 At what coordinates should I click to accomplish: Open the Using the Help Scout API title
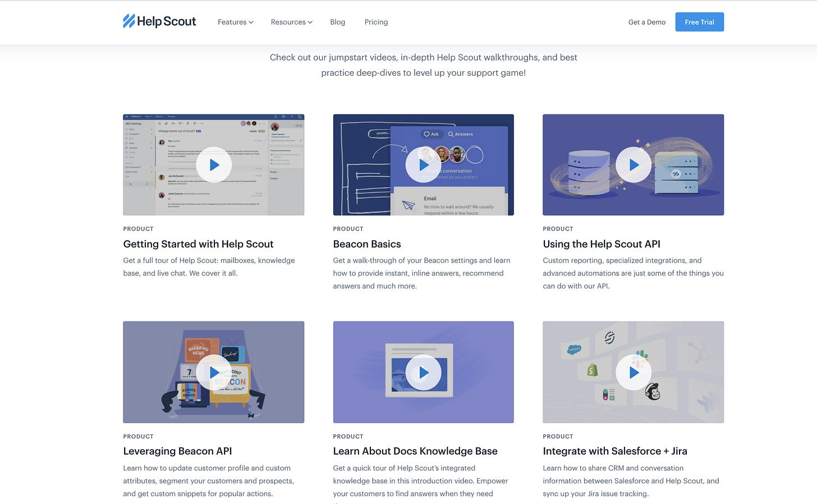[602, 244]
